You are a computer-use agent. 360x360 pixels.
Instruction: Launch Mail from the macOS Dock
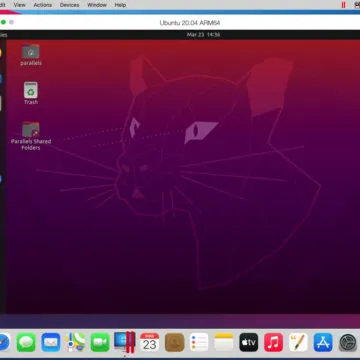point(51,342)
